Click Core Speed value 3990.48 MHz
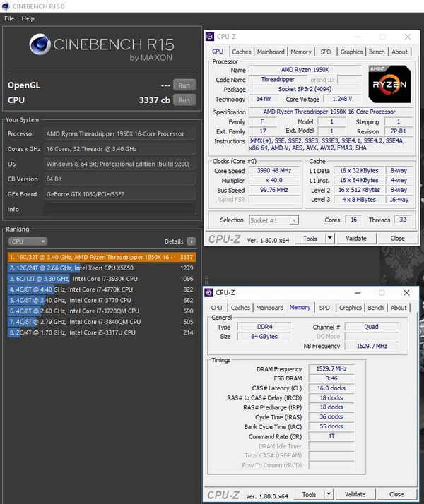Image resolution: width=424 pixels, height=504 pixels. click(274, 171)
